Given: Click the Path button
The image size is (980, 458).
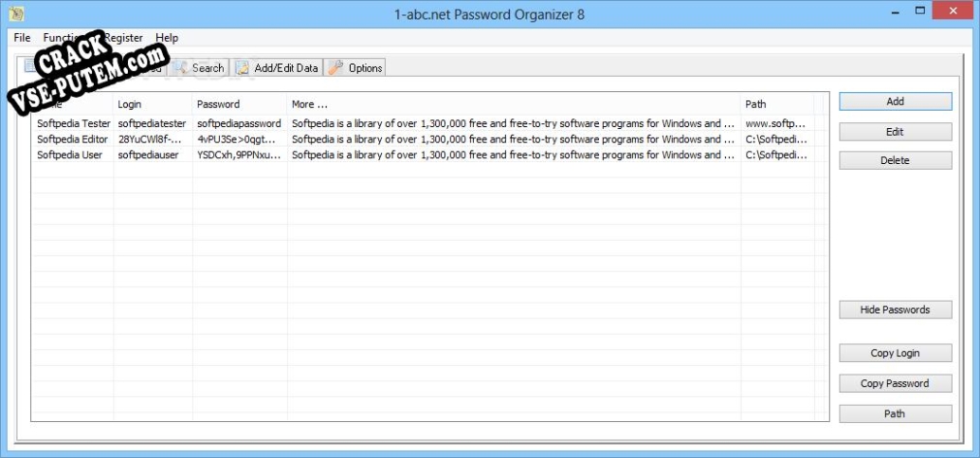Looking at the screenshot, I should pyautogui.click(x=895, y=413).
